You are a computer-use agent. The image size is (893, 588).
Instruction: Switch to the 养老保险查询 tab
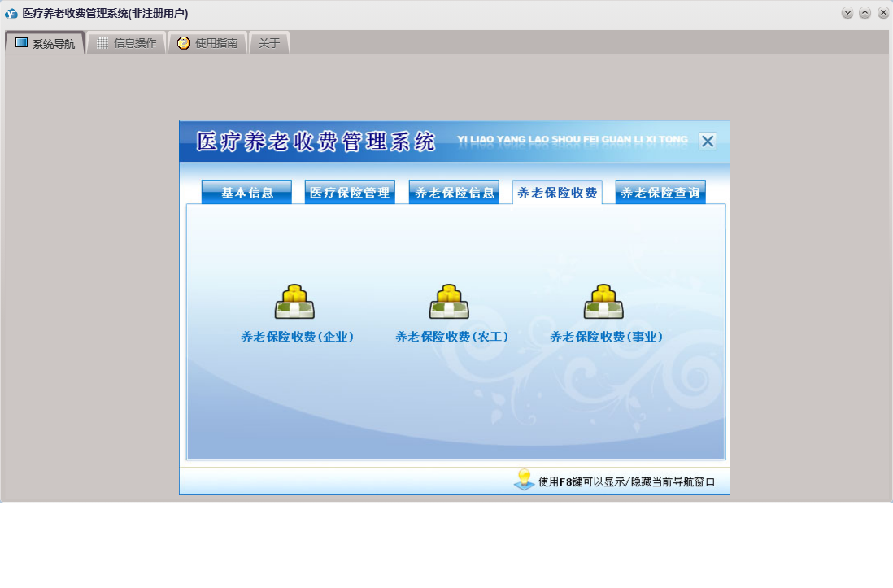coord(660,192)
